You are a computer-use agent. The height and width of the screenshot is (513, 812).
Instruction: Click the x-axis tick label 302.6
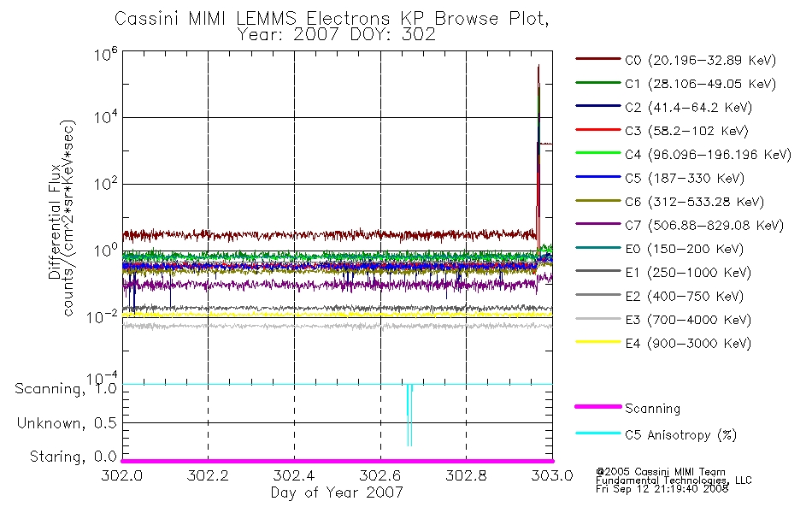[380, 475]
